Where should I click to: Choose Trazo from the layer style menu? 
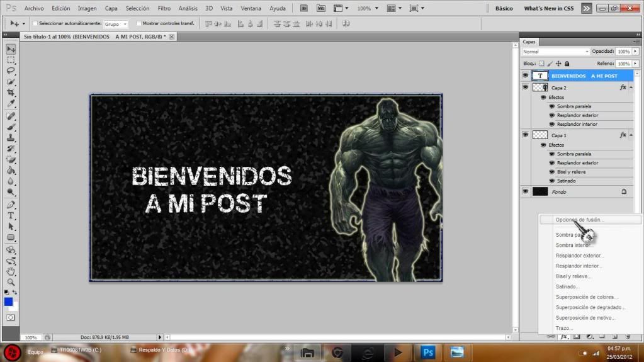coord(564,328)
